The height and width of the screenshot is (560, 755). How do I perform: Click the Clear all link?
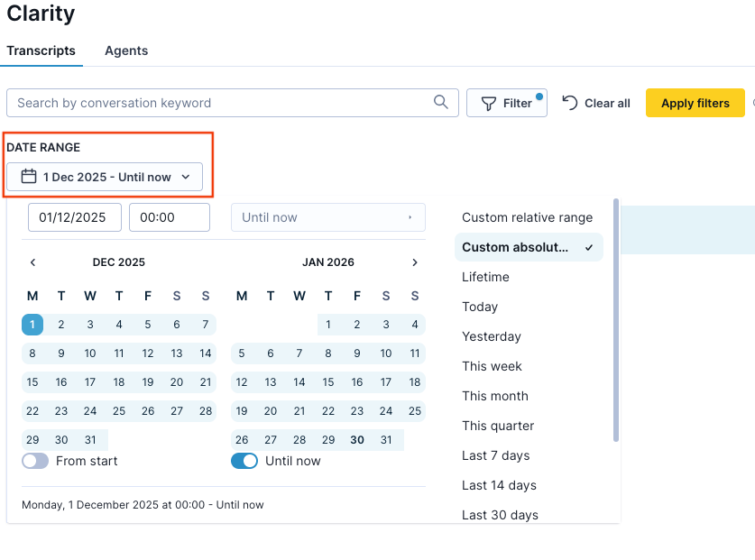pyautogui.click(x=606, y=102)
